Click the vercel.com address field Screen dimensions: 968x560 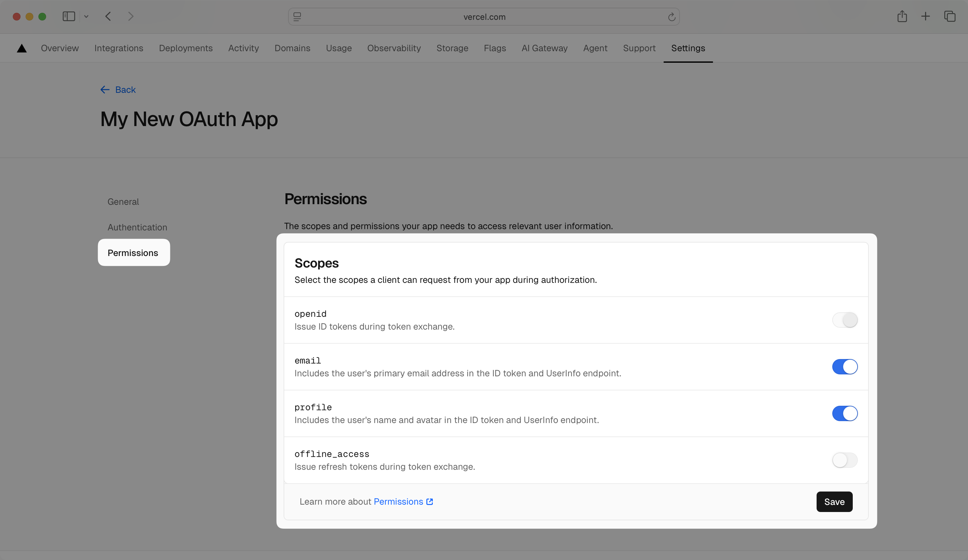(484, 17)
